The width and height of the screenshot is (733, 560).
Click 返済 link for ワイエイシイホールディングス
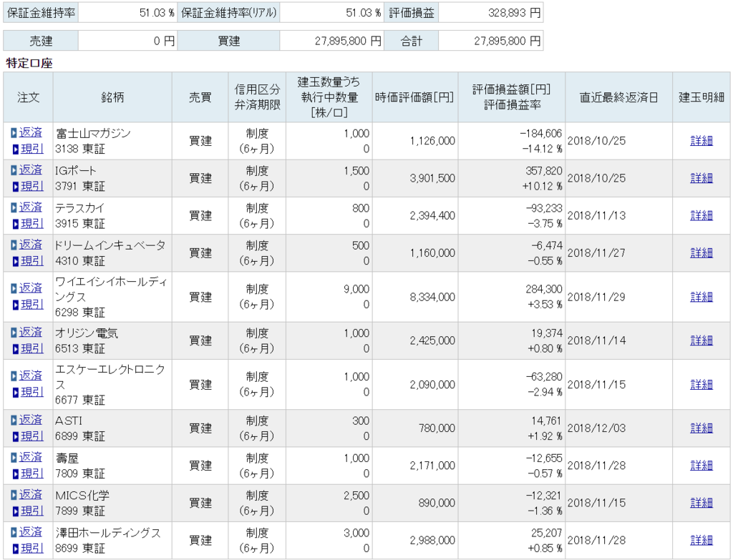coord(30,288)
